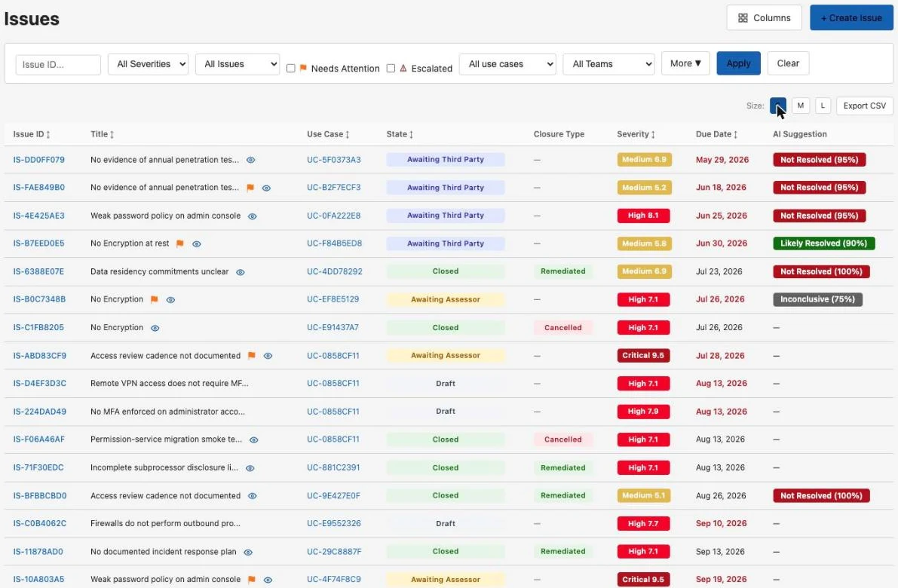Viewport: 898px width, 588px height.
Task: Open issue IS-C0B4062C
Action: click(x=39, y=524)
